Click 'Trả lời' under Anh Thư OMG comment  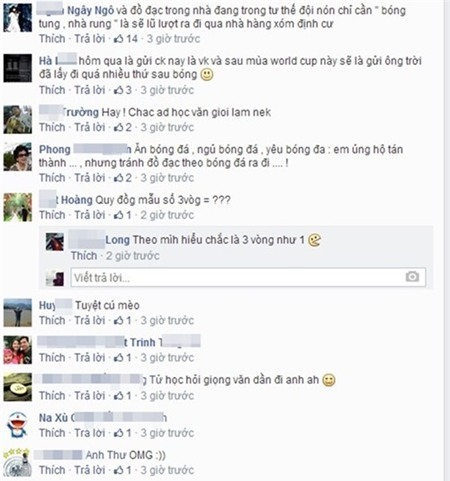[x=90, y=470]
